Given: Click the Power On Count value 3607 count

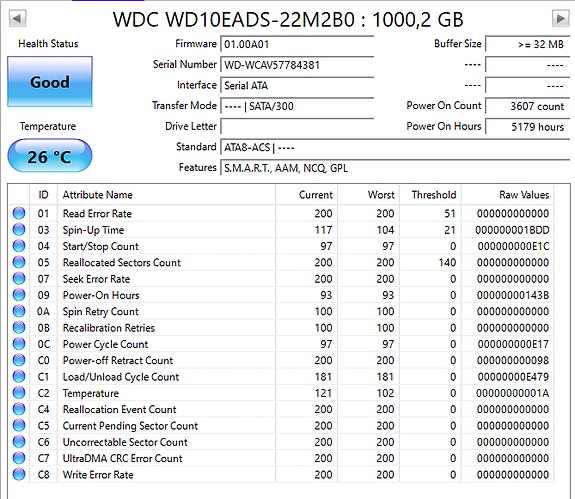Looking at the screenshot, I should pyautogui.click(x=528, y=106).
